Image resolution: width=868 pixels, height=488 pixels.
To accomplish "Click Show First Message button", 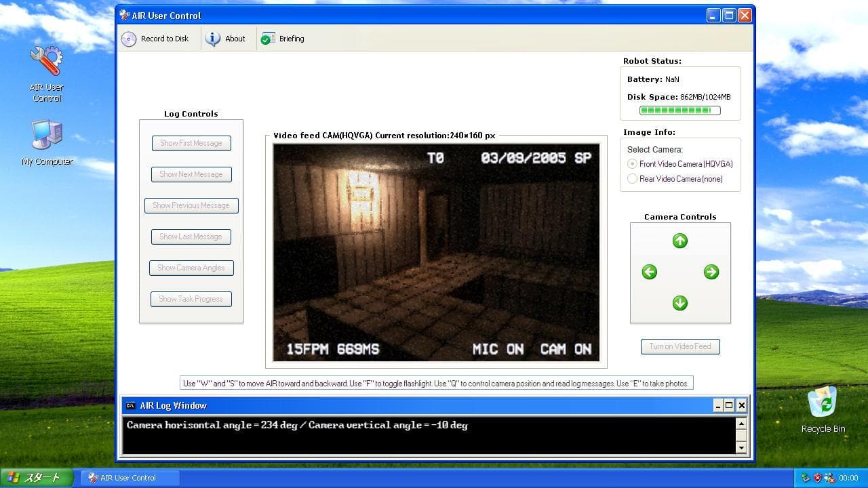I will pyautogui.click(x=191, y=143).
